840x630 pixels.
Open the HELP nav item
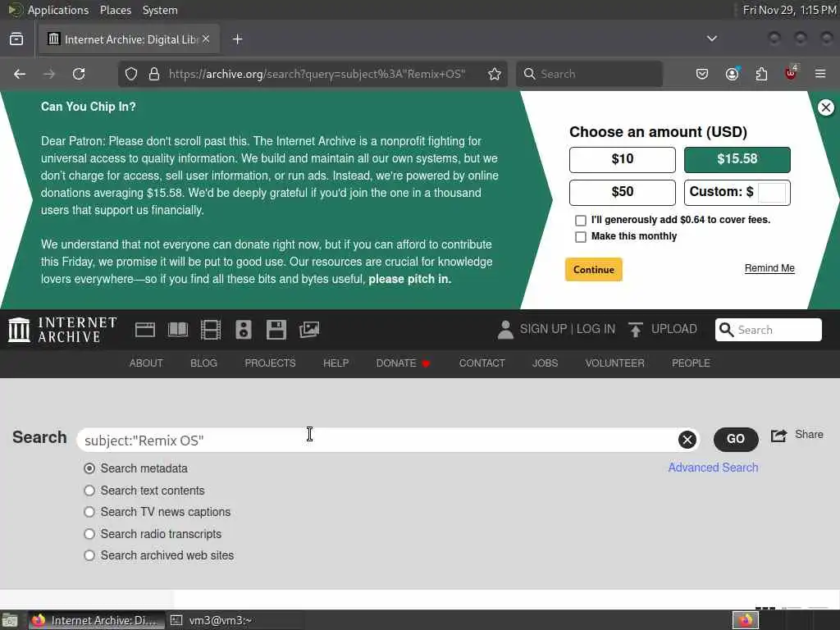click(336, 363)
